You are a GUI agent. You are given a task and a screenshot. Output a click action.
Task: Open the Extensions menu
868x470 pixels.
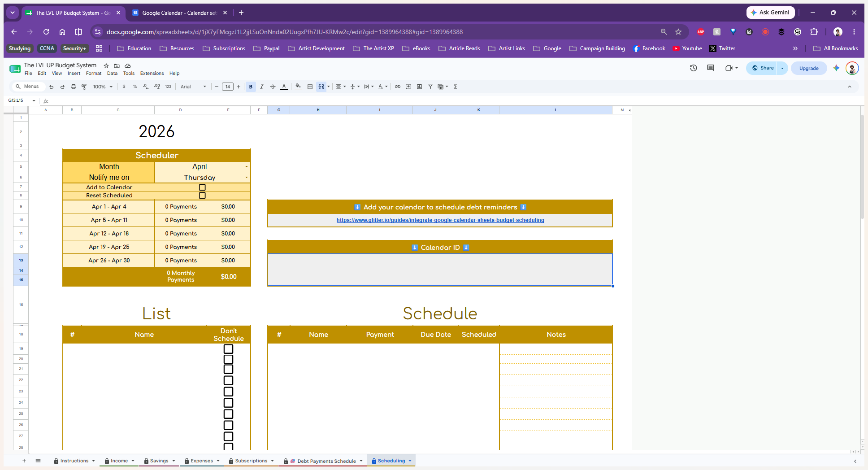[152, 73]
